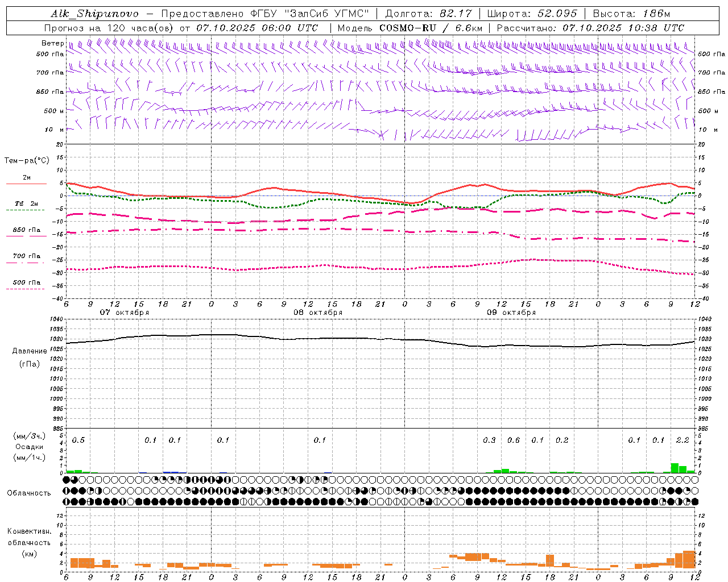The height and width of the screenshot is (582, 728).
Task: Click the "07 октября" date label
Action: [125, 313]
